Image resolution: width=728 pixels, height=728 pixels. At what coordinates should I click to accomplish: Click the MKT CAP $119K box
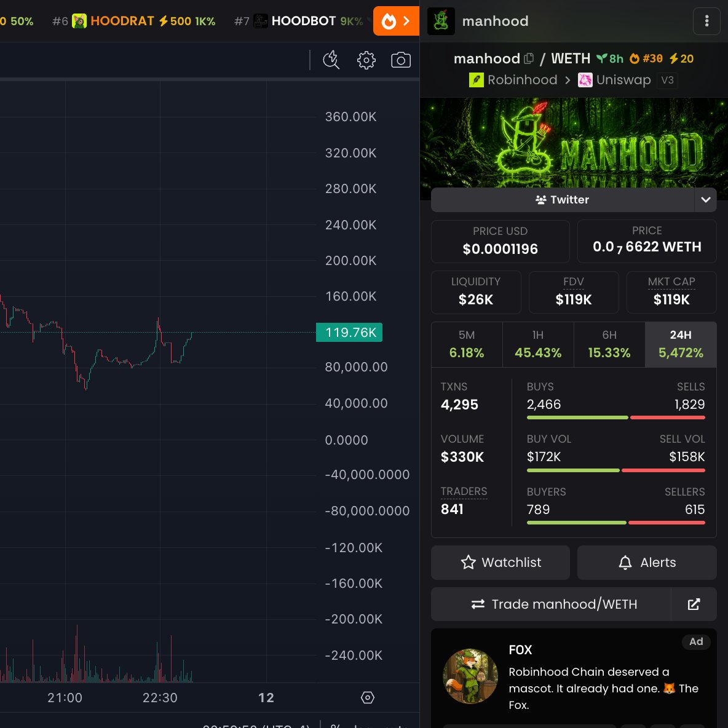[x=671, y=292]
